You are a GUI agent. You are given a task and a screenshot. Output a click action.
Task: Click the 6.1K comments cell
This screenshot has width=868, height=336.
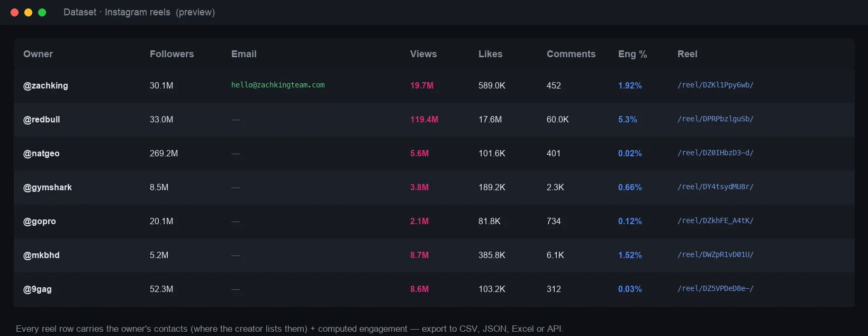pyautogui.click(x=555, y=255)
